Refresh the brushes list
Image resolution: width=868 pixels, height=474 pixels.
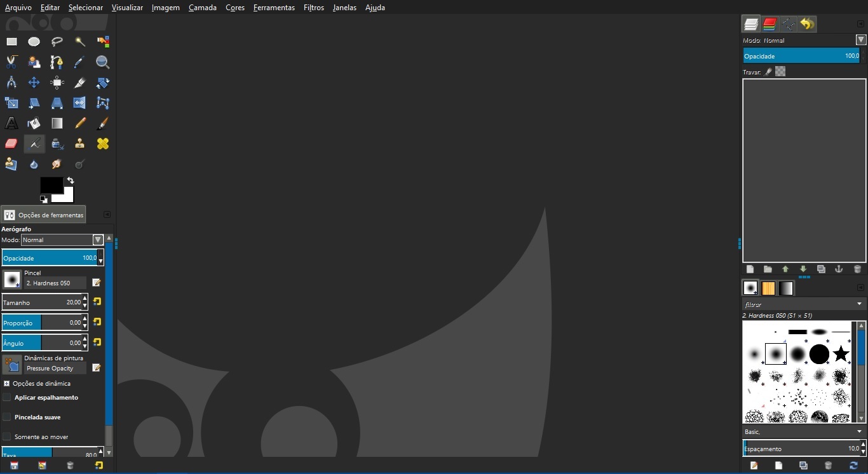tap(853, 466)
